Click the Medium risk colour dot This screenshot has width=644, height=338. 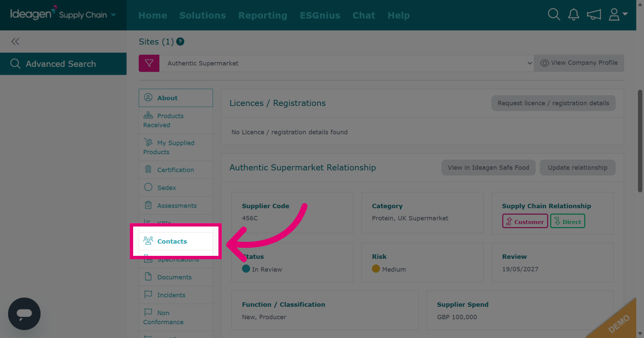pyautogui.click(x=376, y=269)
